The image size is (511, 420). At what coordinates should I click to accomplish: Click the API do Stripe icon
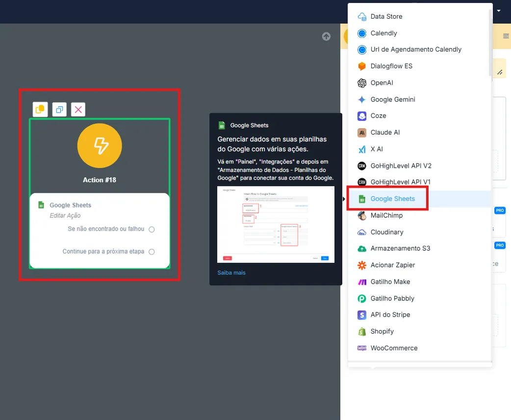(362, 315)
